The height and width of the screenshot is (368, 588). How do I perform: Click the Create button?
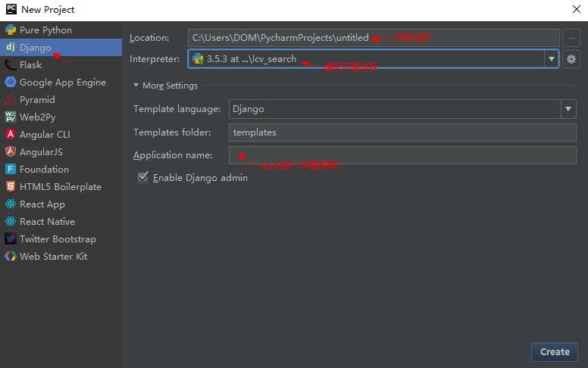pos(555,351)
